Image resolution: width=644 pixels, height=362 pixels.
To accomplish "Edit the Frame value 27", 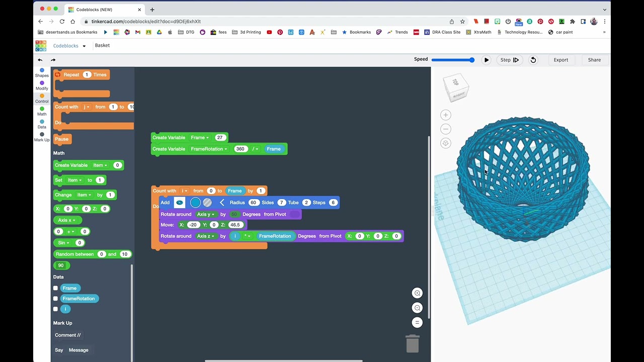I will [219, 138].
